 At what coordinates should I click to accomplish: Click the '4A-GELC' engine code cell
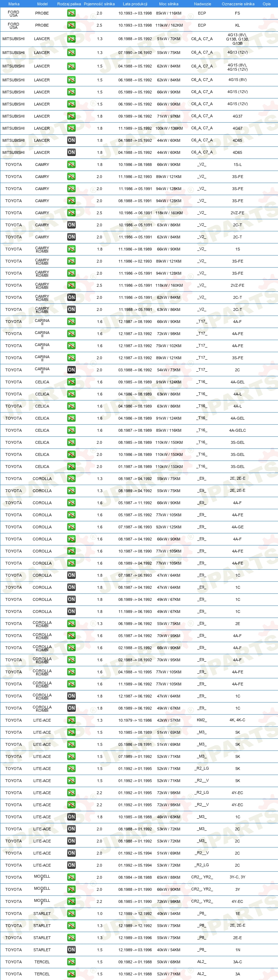237,430
